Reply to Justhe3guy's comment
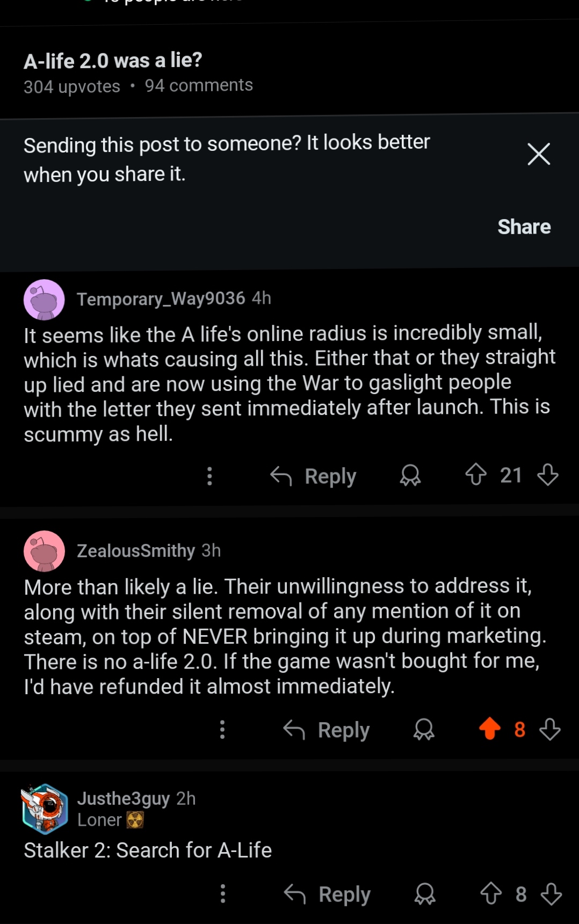The width and height of the screenshot is (579, 924). pos(328,894)
